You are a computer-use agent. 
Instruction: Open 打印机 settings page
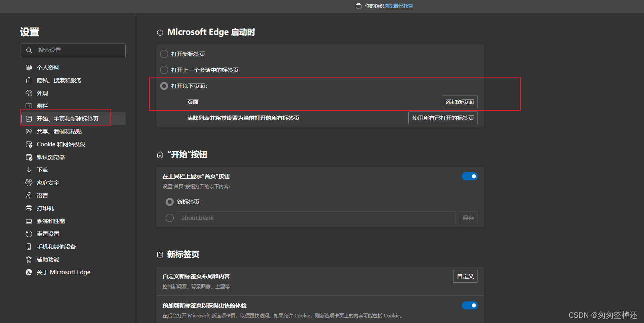(x=73, y=208)
